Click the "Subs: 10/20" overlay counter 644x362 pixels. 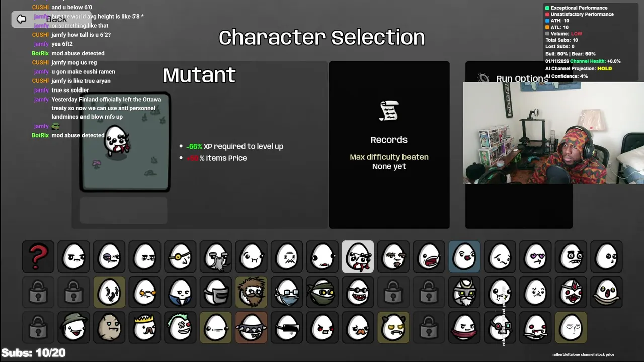pyautogui.click(x=33, y=353)
